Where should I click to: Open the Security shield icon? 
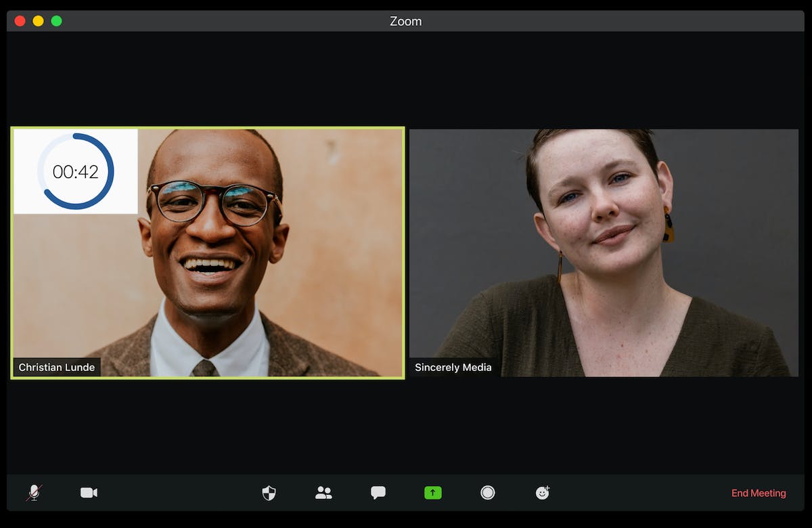point(269,493)
